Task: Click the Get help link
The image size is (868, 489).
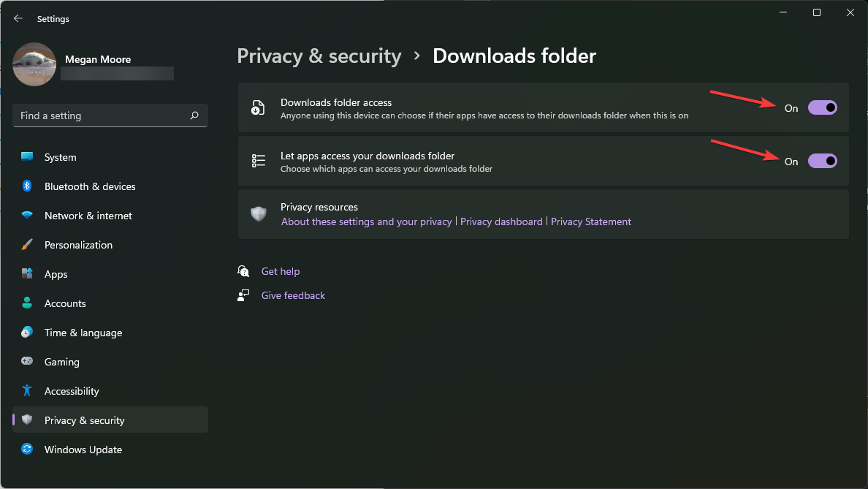Action: pos(281,271)
